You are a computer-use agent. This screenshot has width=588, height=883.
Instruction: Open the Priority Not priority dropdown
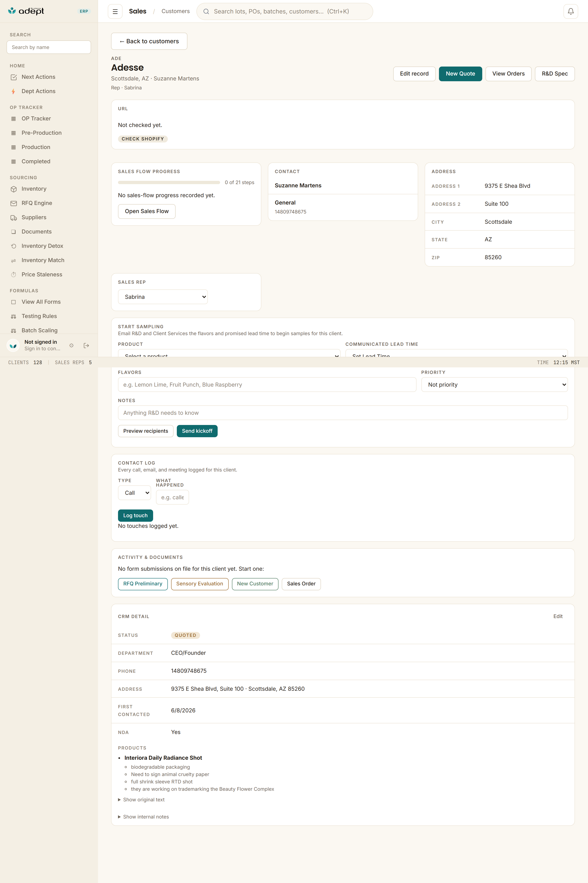click(494, 385)
